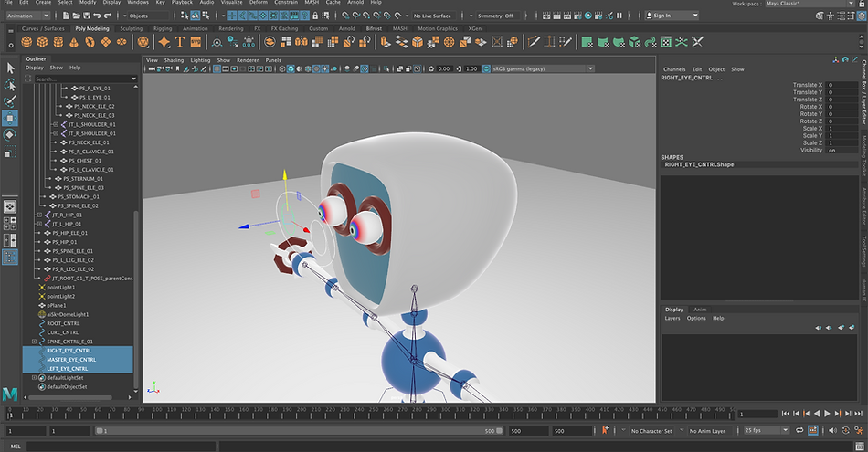Image resolution: width=868 pixels, height=452 pixels.
Task: Open the UV Editor checker shelf icon
Action: (666, 42)
